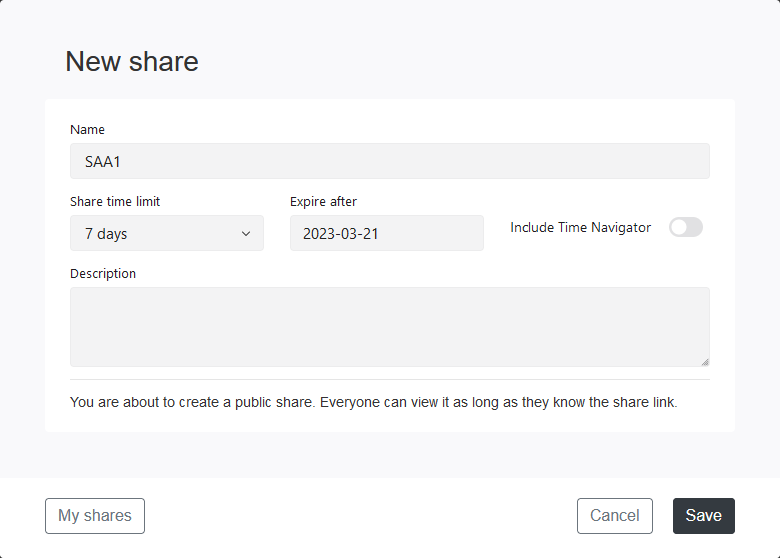Viewport: 780px width, 558px height.
Task: Toggle Include Time Navigator switch
Action: [685, 227]
